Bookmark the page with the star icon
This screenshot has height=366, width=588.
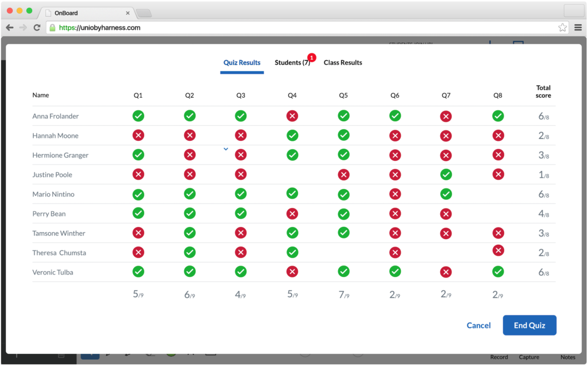(562, 28)
